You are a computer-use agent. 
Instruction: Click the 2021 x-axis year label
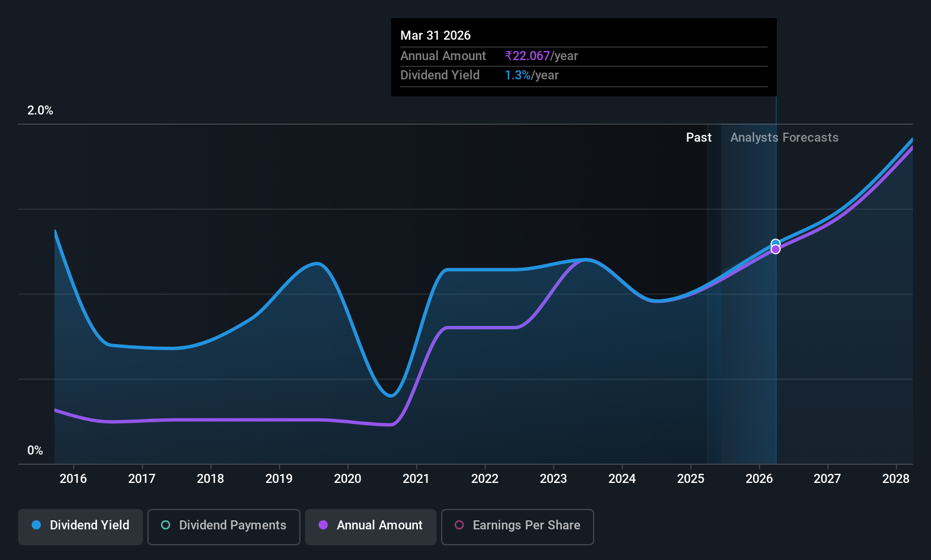click(416, 478)
